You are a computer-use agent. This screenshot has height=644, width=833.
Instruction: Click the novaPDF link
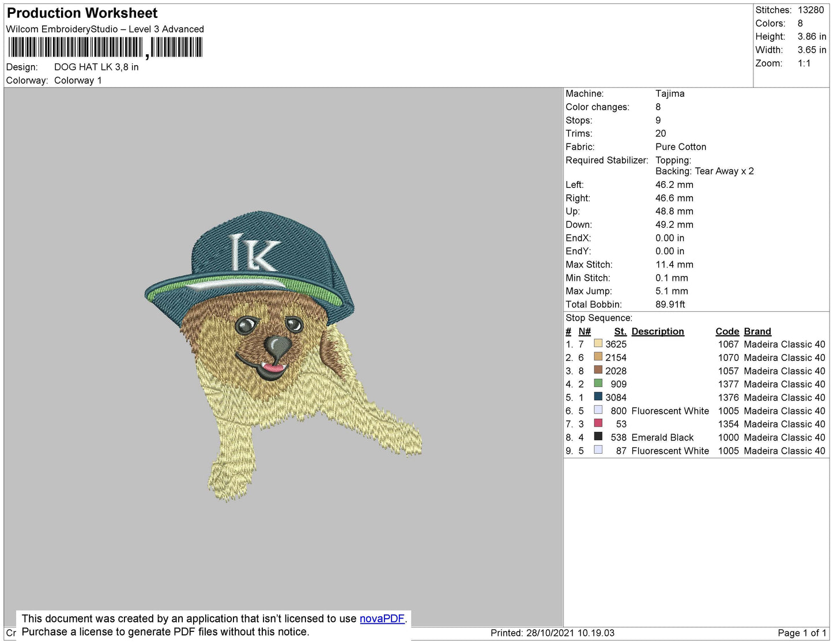(382, 619)
